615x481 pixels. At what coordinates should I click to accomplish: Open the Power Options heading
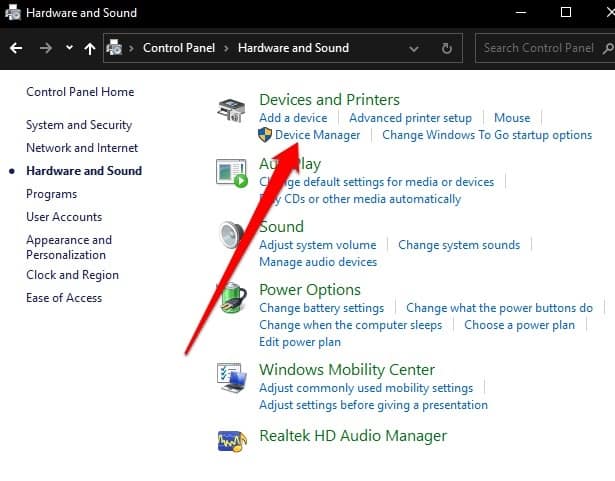[310, 290]
